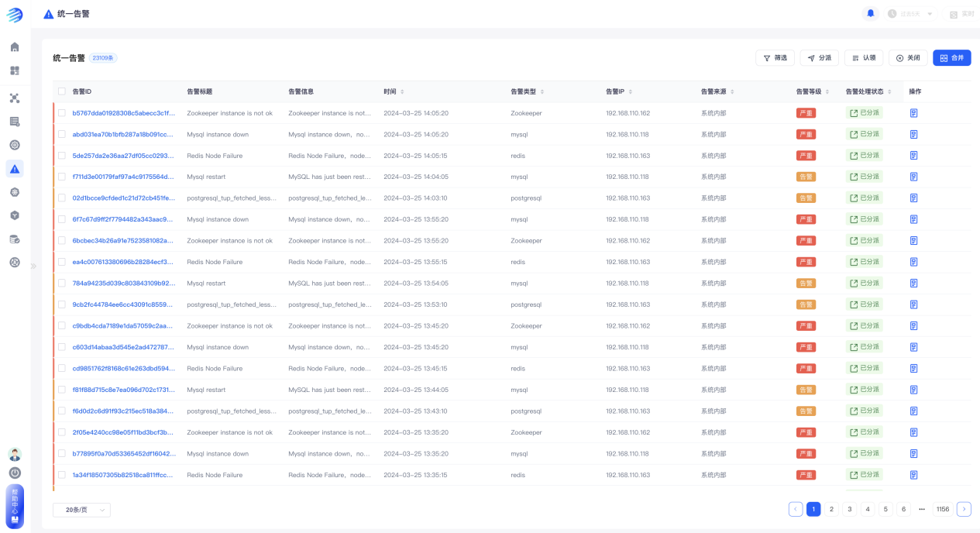Open the dashboard grid sidebar icon
Viewport: 980px width, 533px height.
click(15, 70)
